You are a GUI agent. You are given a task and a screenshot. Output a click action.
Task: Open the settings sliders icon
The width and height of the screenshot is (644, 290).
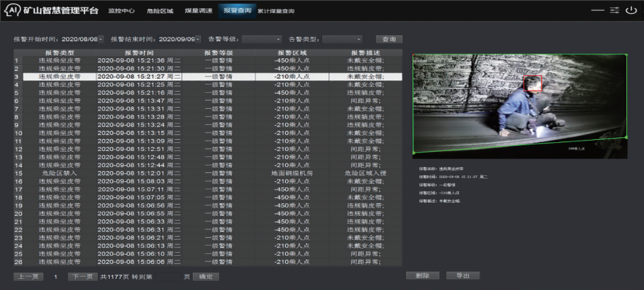click(x=615, y=10)
